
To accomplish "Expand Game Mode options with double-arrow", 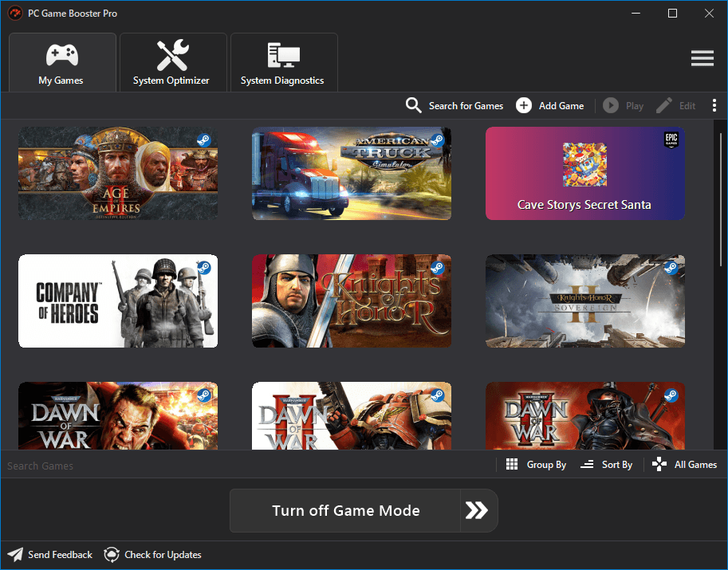I will point(478,510).
